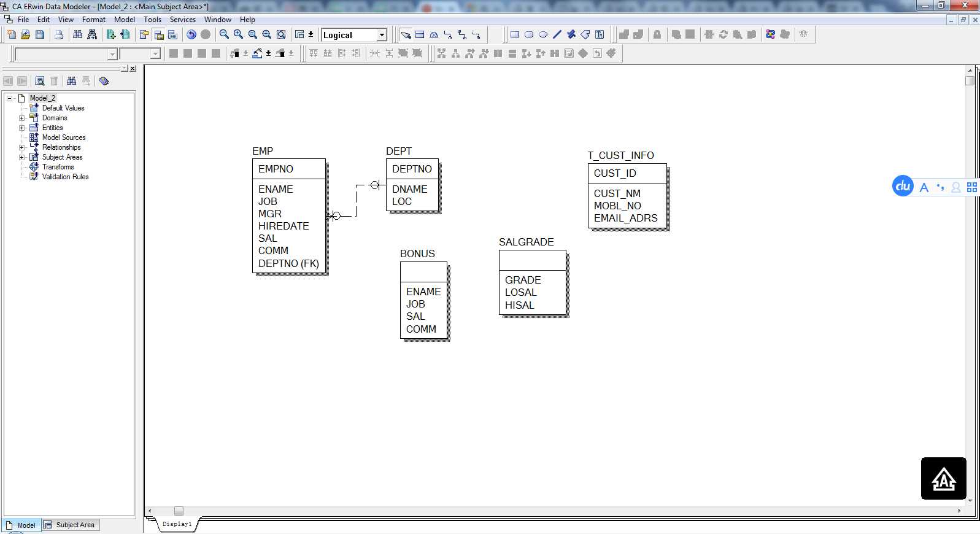The width and height of the screenshot is (980, 534).
Task: Click the Forward Engineer toolbar icon
Action: (x=111, y=34)
